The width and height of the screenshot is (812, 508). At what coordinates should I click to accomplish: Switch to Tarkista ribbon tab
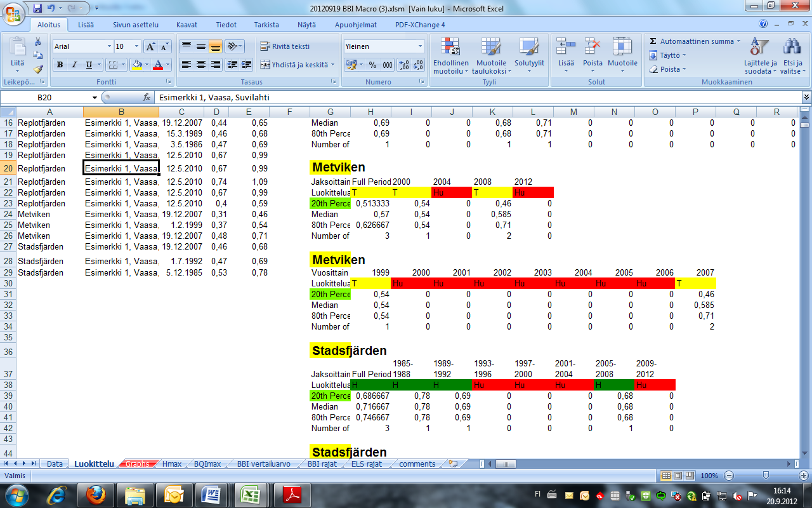pyautogui.click(x=266, y=25)
